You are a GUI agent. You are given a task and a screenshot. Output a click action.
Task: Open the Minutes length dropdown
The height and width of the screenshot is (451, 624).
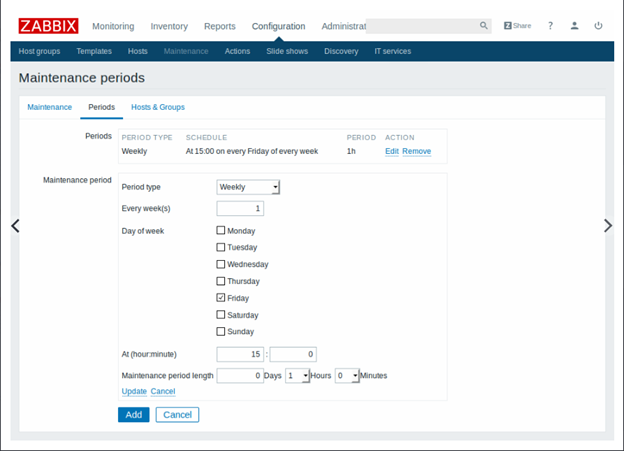[x=347, y=375]
